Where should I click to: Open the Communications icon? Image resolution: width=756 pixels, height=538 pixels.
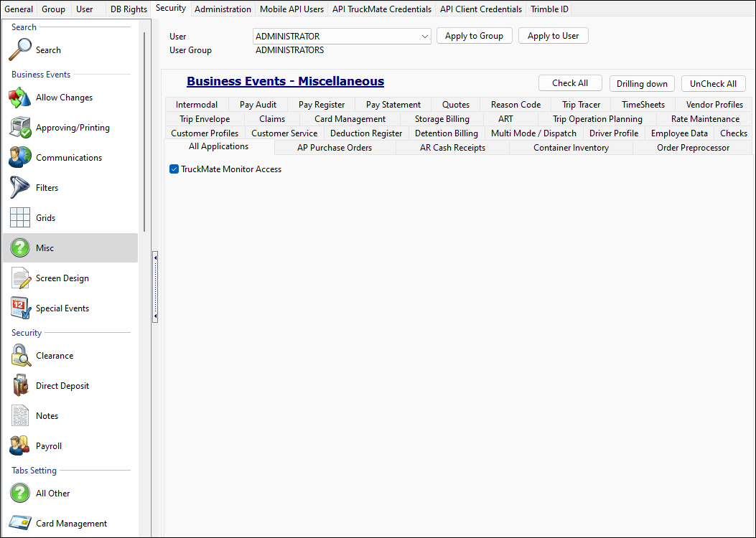pos(19,157)
